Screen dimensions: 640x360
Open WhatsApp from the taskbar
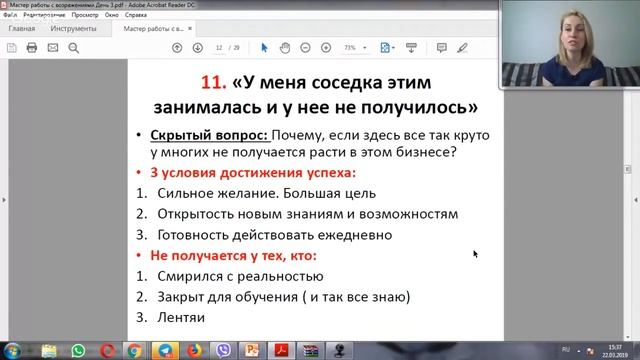click(x=78, y=351)
